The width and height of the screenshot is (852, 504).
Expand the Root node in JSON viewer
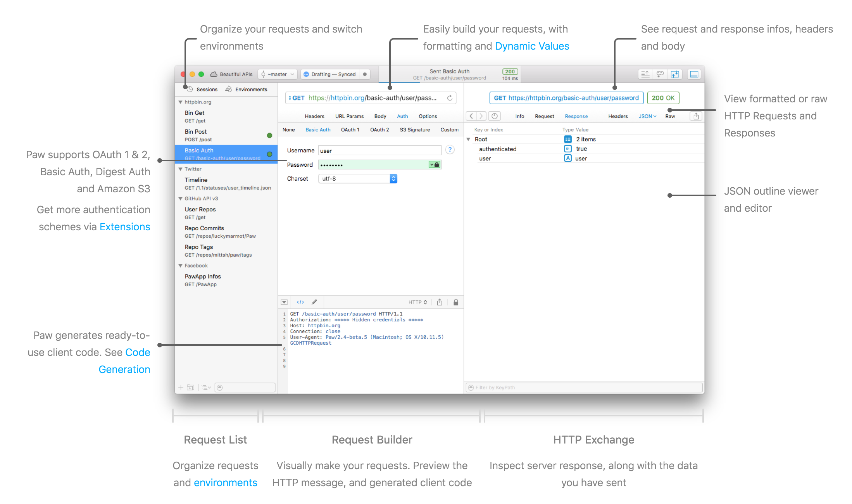click(x=468, y=139)
